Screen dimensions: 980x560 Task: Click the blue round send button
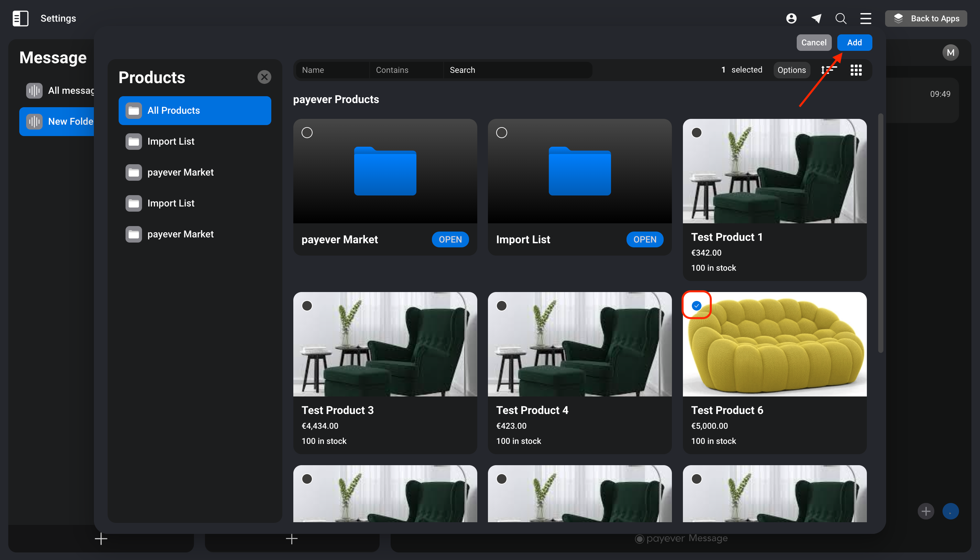(x=950, y=511)
